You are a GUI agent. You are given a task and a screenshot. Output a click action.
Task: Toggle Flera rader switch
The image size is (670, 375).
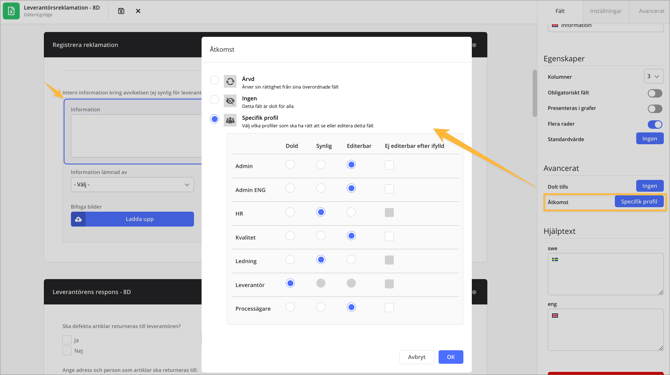click(x=655, y=124)
